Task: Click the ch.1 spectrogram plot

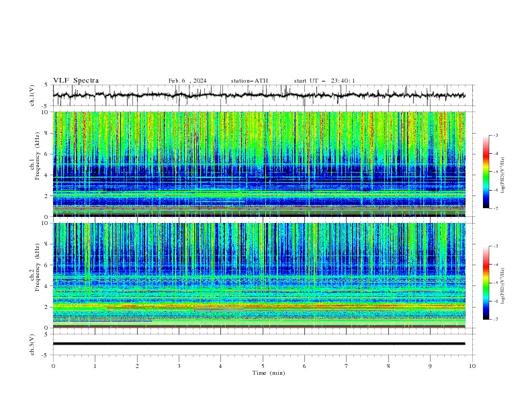Action: 259,164
